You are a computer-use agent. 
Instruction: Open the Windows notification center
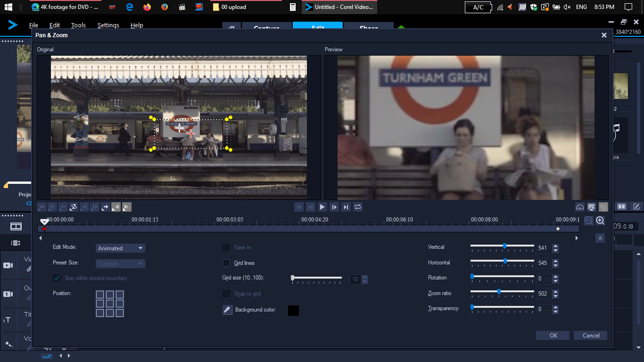[628, 7]
